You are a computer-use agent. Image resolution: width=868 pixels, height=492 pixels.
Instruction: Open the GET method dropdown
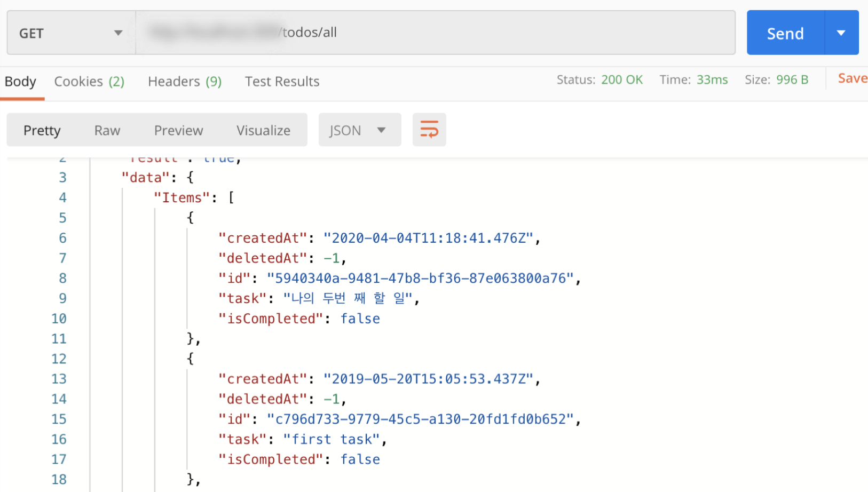click(x=71, y=33)
